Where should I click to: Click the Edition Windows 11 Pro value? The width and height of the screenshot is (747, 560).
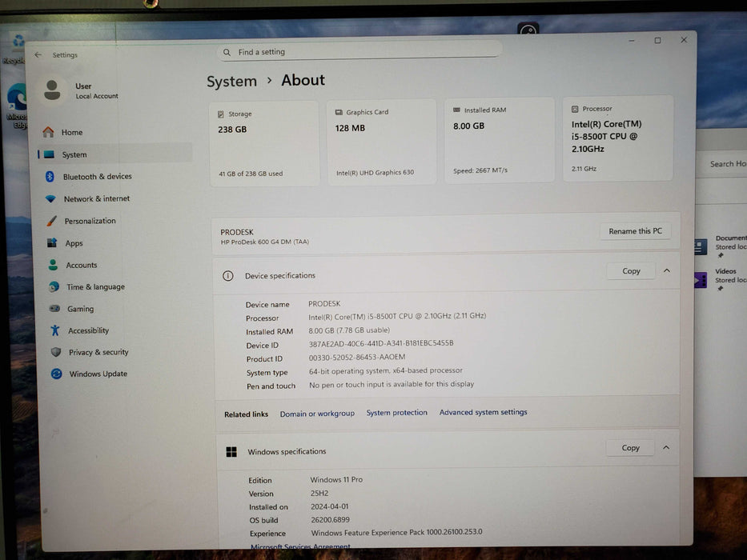[x=336, y=479]
